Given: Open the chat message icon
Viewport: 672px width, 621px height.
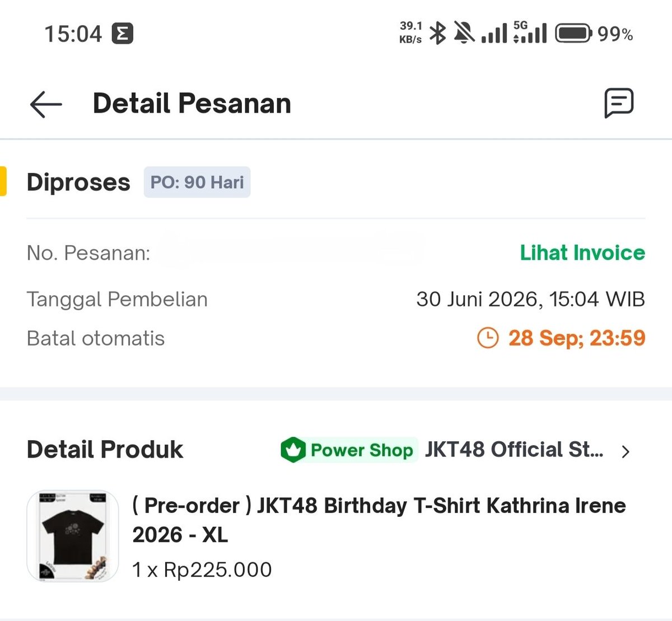Looking at the screenshot, I should click(x=619, y=103).
